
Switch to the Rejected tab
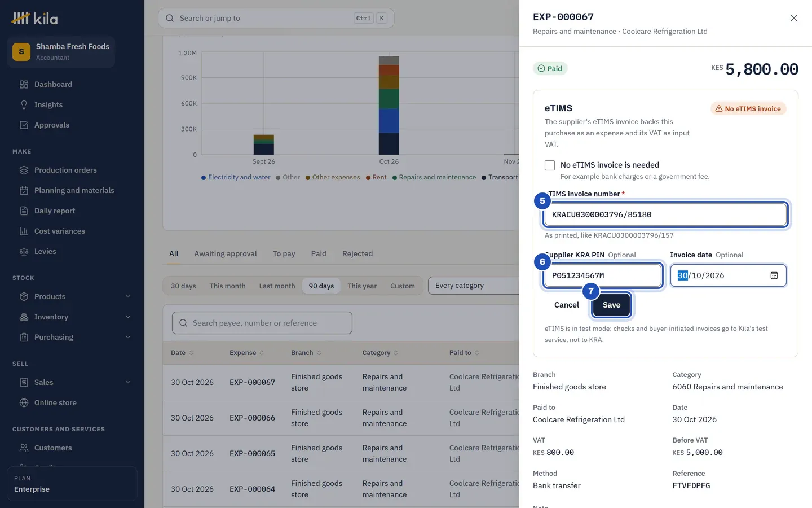point(358,254)
